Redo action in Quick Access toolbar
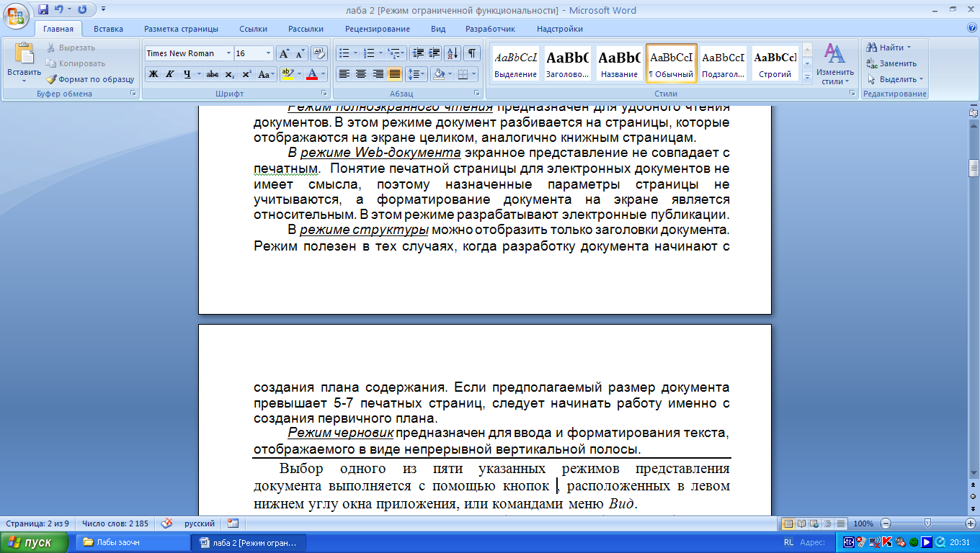 [82, 9]
